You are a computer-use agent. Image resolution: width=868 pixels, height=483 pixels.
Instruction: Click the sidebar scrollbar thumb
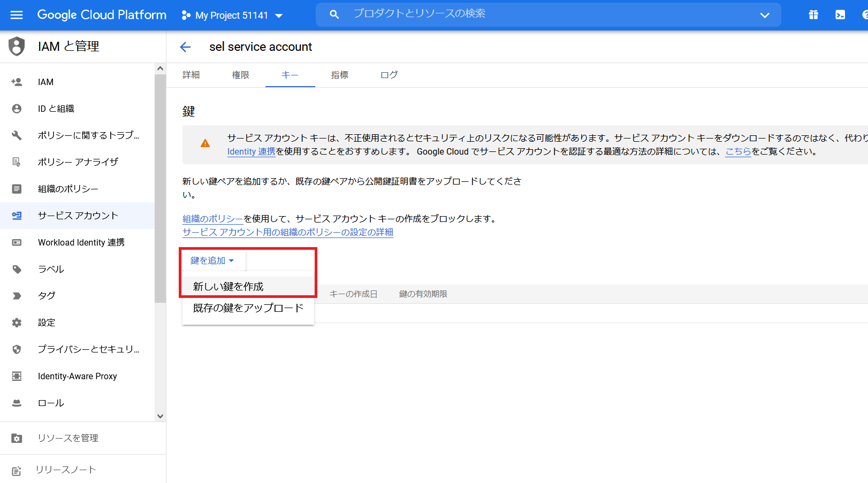(x=160, y=188)
